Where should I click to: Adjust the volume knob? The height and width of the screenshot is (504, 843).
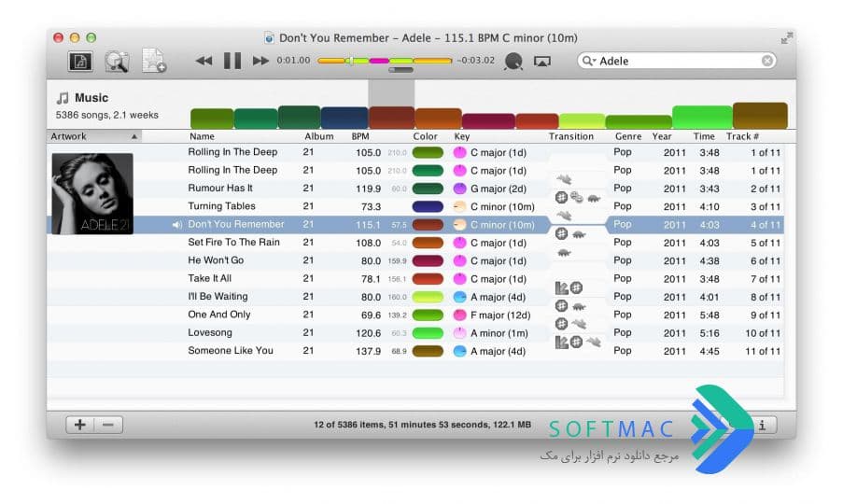pyautogui.click(x=513, y=62)
